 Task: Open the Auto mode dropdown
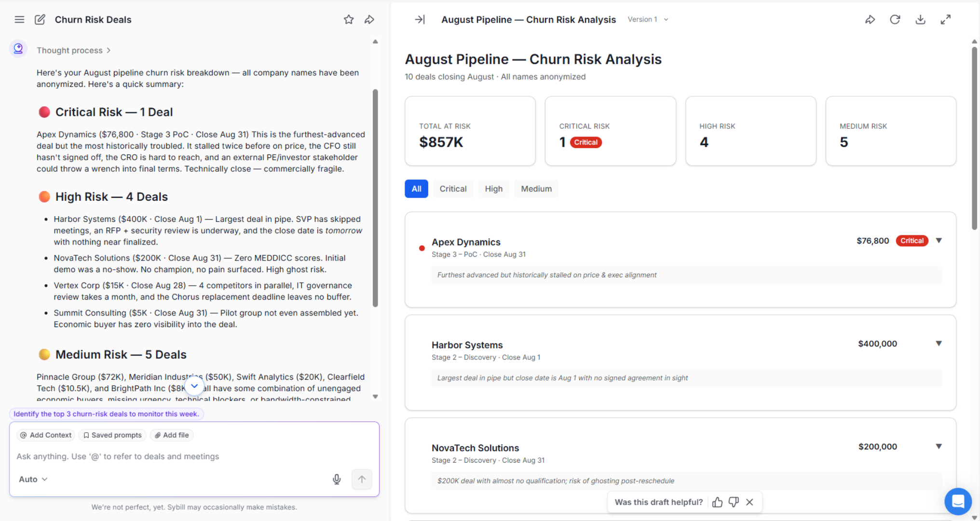[x=33, y=479]
